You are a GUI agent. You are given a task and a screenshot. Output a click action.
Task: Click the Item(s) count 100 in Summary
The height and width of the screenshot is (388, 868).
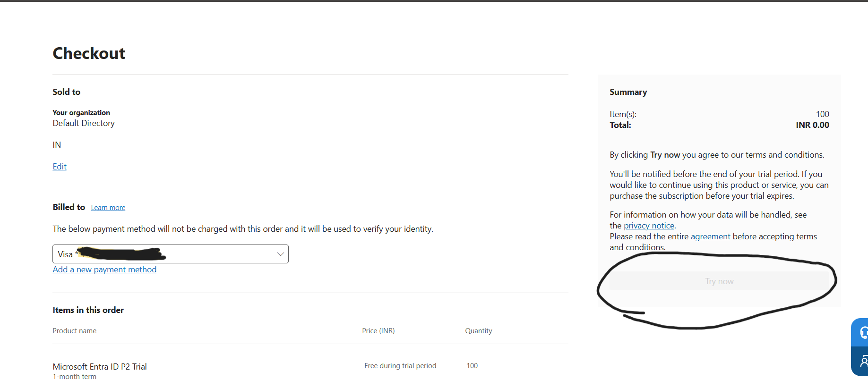pyautogui.click(x=822, y=114)
